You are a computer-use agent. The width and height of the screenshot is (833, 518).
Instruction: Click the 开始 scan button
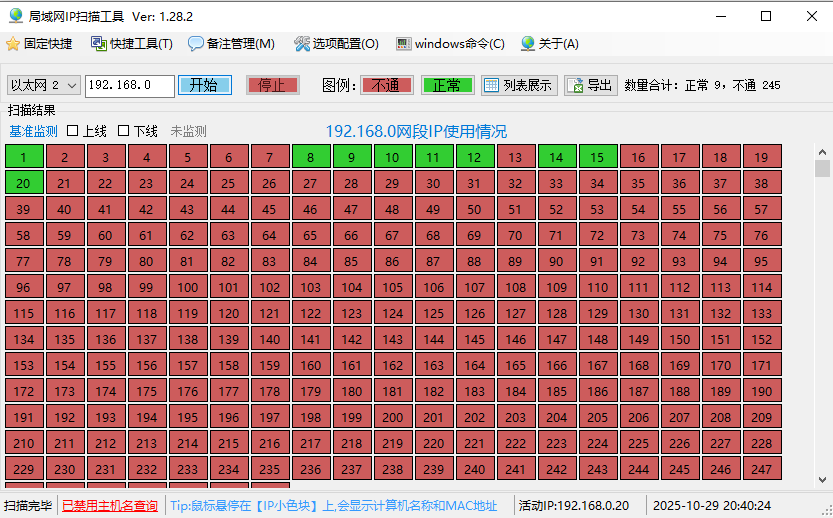[204, 85]
